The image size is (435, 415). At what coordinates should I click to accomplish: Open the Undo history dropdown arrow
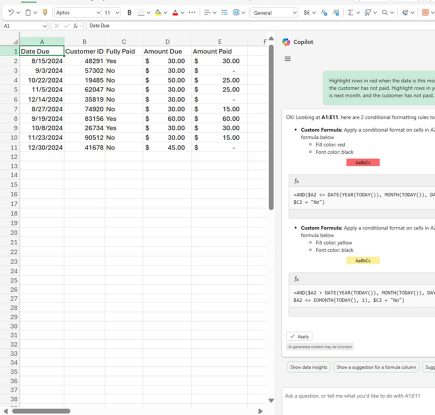18,13
